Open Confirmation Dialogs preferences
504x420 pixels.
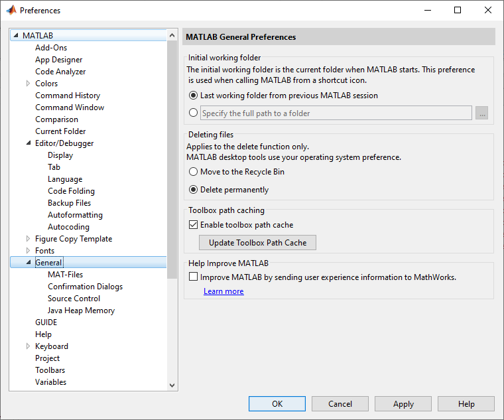coord(85,287)
